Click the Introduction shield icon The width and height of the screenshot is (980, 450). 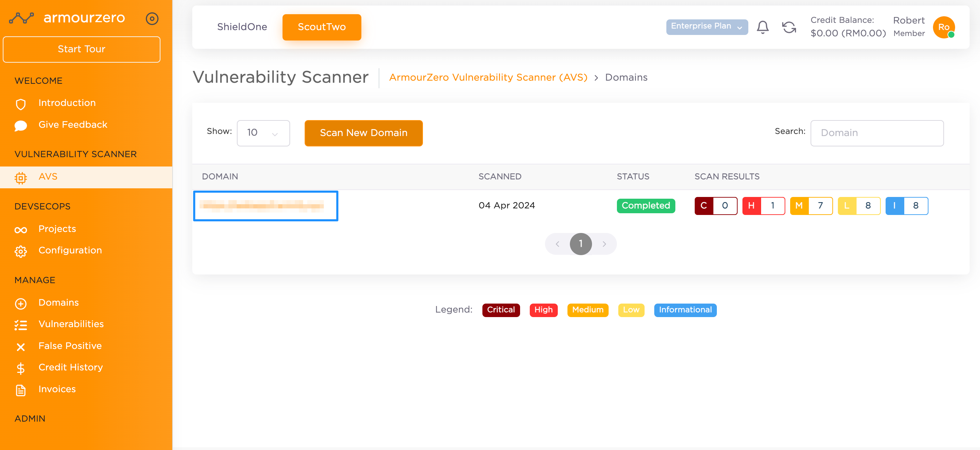click(x=20, y=104)
